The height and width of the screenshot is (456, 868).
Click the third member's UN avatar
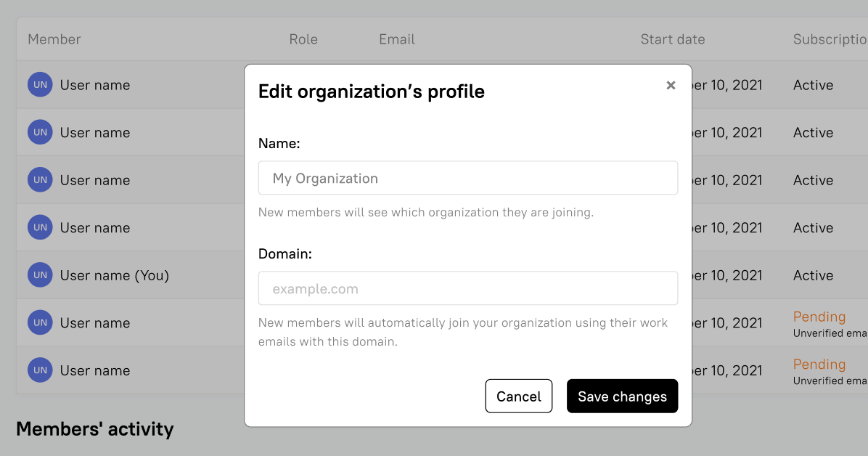pyautogui.click(x=40, y=180)
